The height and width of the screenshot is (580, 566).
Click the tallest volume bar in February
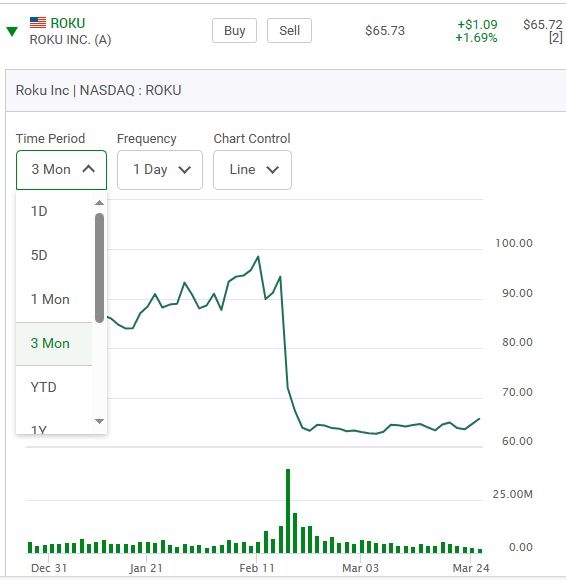288,511
